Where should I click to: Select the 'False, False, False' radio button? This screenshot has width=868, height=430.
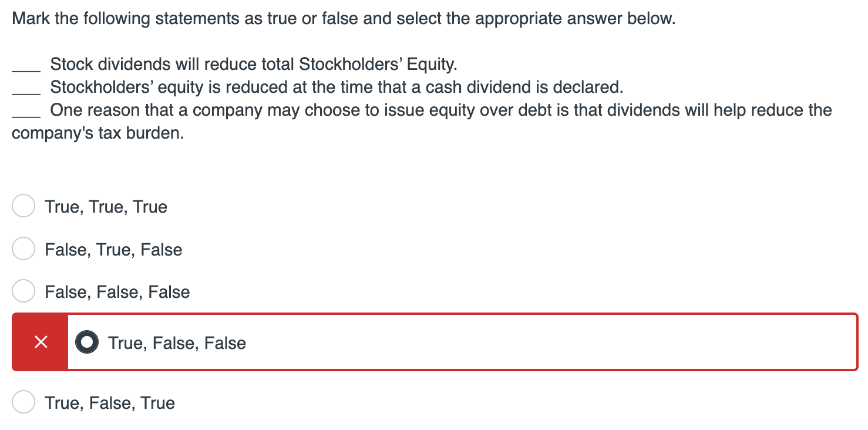[x=23, y=290]
